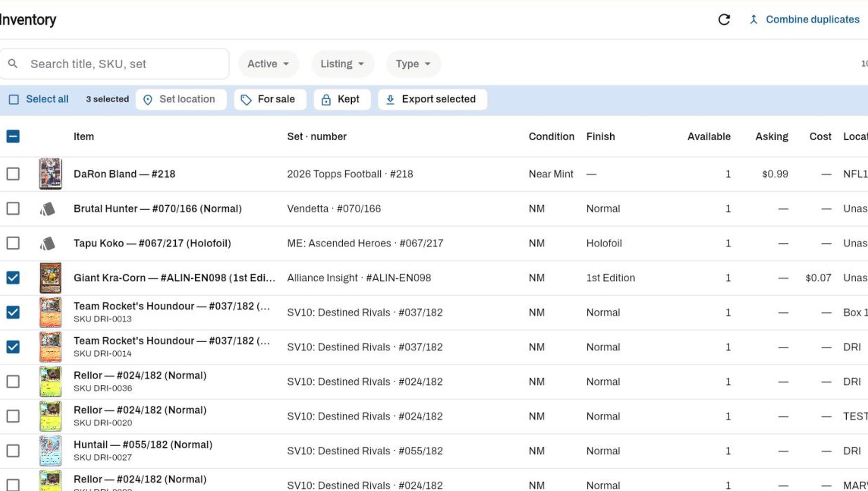Click the 3 selected count label
This screenshot has width=868, height=491.
pyautogui.click(x=107, y=99)
